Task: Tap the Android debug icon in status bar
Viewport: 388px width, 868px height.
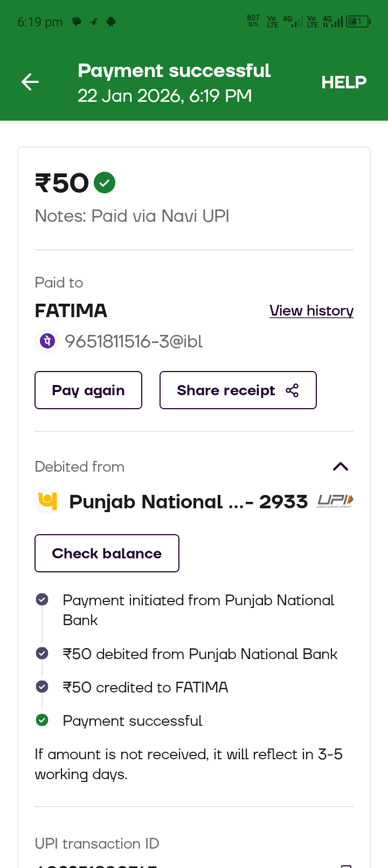Action: [111, 22]
